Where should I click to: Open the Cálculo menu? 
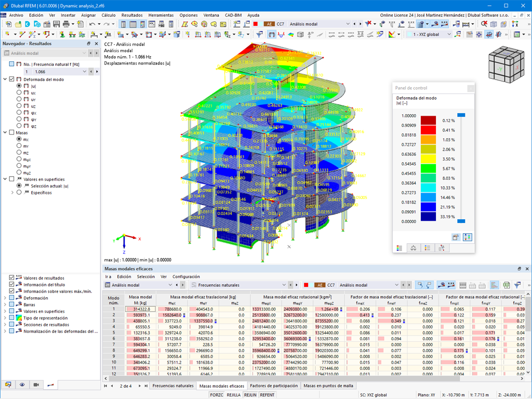click(109, 15)
